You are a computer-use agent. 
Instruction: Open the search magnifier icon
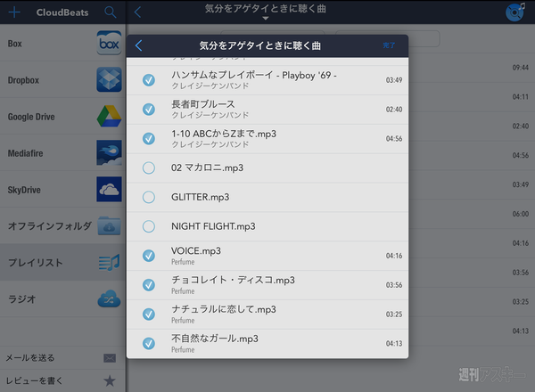point(110,12)
